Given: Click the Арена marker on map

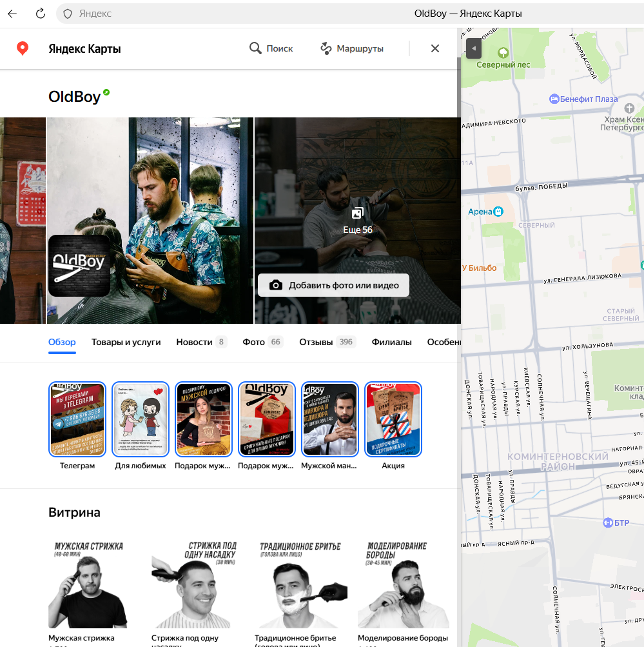Looking at the screenshot, I should [498, 212].
